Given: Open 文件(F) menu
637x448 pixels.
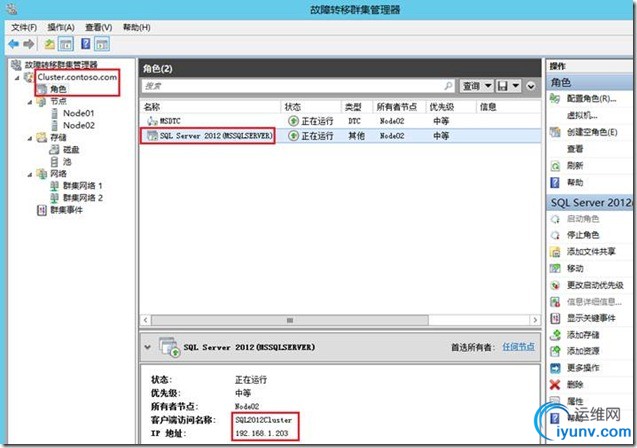Looking at the screenshot, I should tap(24, 27).
